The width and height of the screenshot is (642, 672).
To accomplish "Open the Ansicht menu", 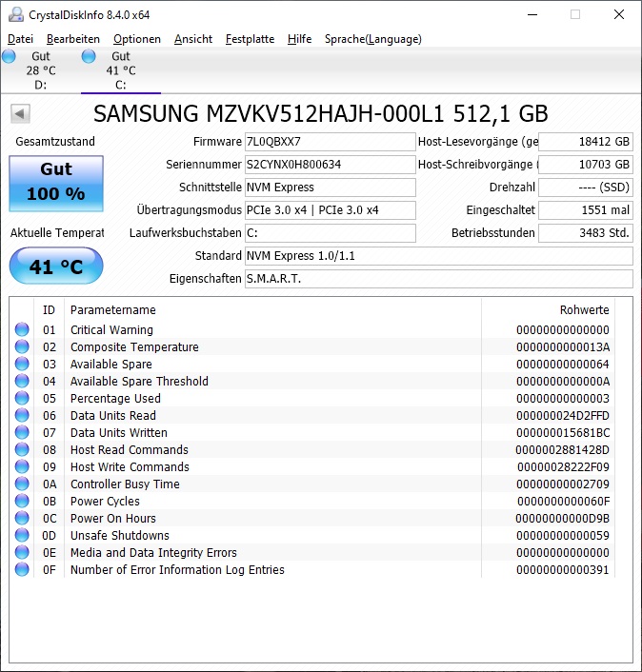I will click(193, 39).
